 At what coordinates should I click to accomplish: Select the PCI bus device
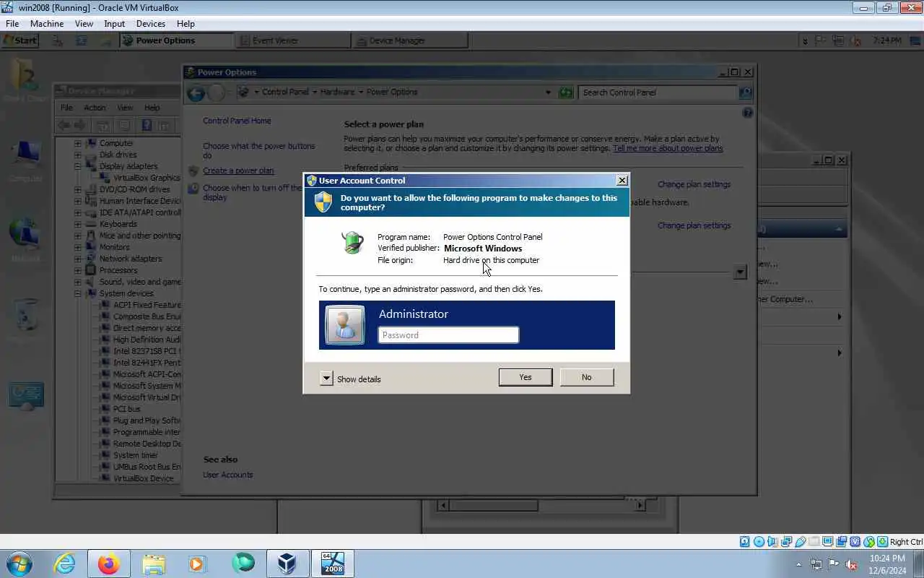point(127,409)
